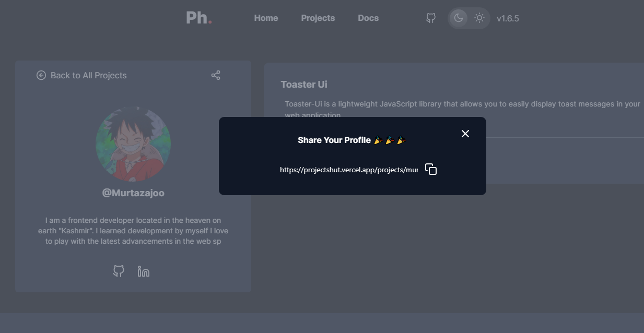Screen dimensions: 644x333
Task: Select the profile share URL text
Action: [349, 169]
